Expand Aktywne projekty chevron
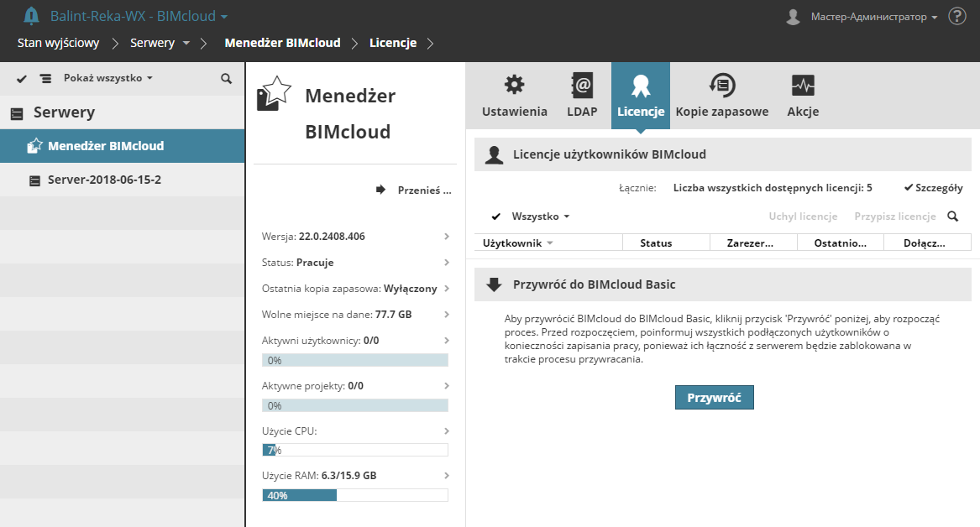The width and height of the screenshot is (980, 527). pyautogui.click(x=446, y=386)
